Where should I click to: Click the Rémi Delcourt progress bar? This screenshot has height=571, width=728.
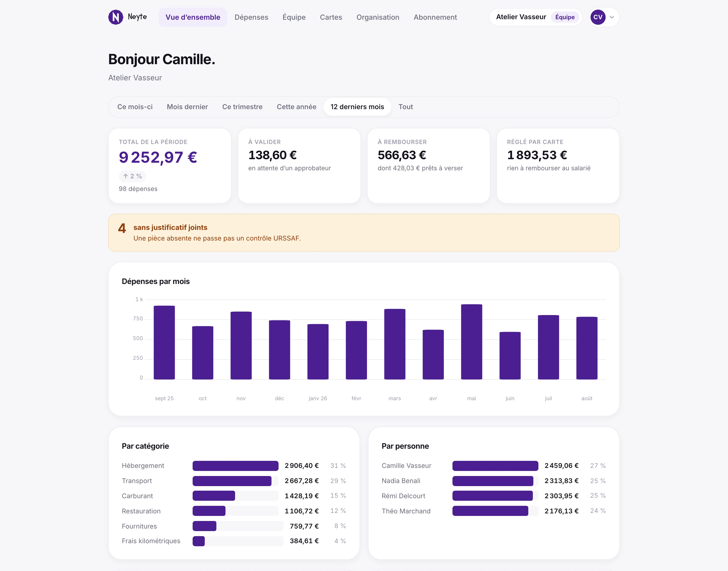(x=495, y=496)
